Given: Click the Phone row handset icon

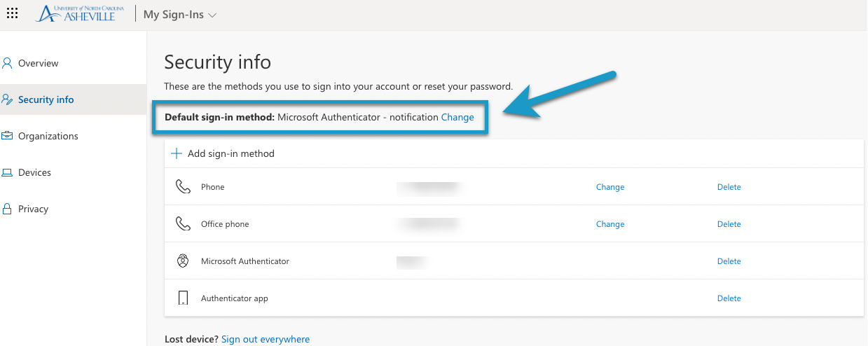Looking at the screenshot, I should 183,187.
